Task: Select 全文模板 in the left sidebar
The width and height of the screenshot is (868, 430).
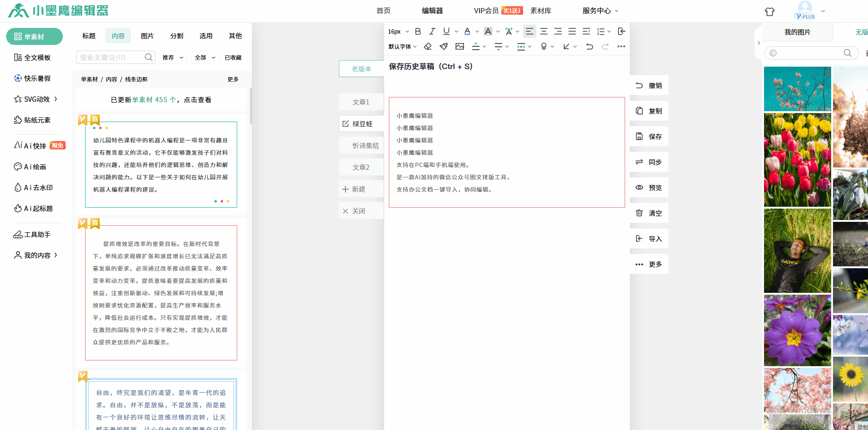Action: point(33,57)
